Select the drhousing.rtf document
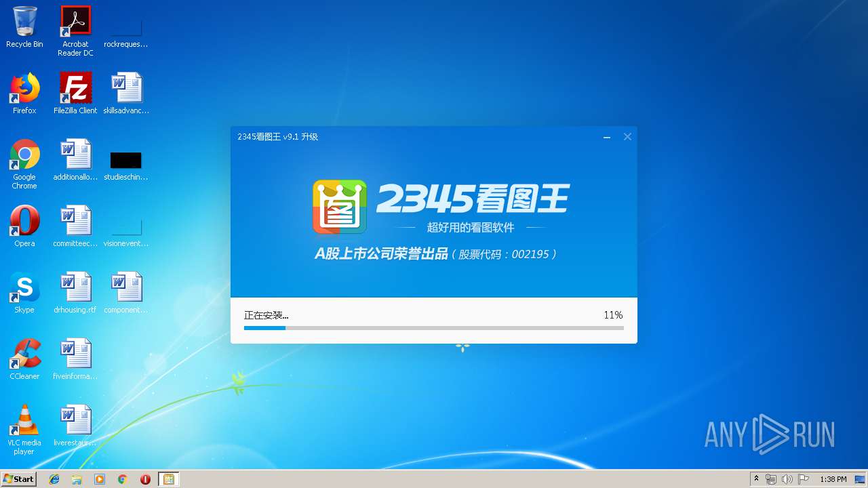 pyautogui.click(x=75, y=293)
